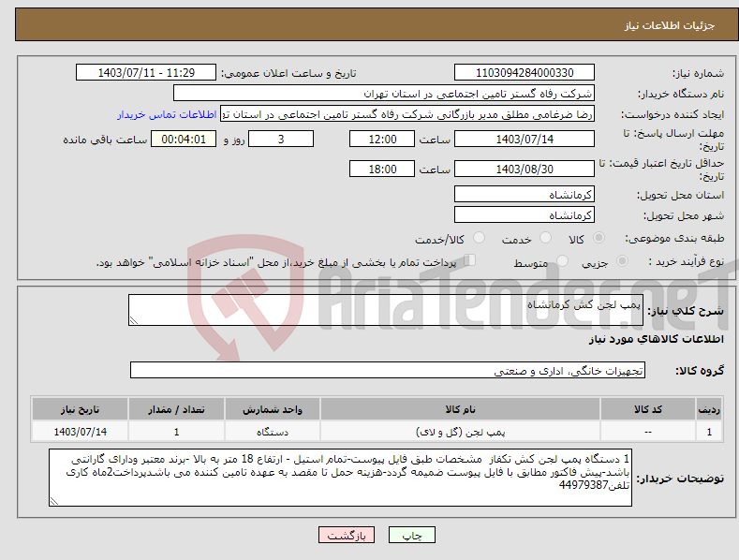Image resolution: width=739 pixels, height=560 pixels.
Task: Click the resize handle of توضیحات خریدار textarea
Action: pos(54,501)
